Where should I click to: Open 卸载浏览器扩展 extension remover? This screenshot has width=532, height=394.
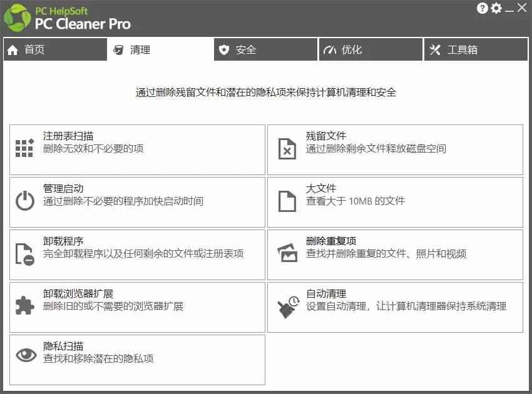(137, 307)
